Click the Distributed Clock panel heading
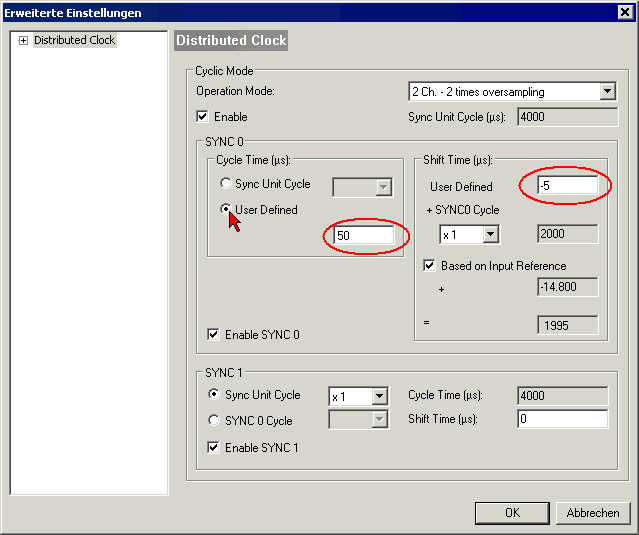639x535 pixels. point(231,40)
